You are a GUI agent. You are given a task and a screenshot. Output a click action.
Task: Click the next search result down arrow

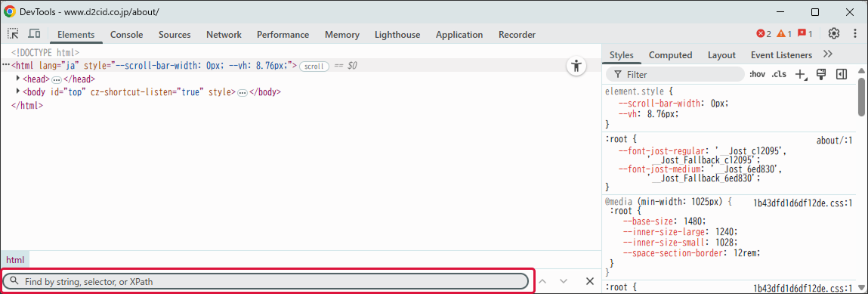point(564,281)
